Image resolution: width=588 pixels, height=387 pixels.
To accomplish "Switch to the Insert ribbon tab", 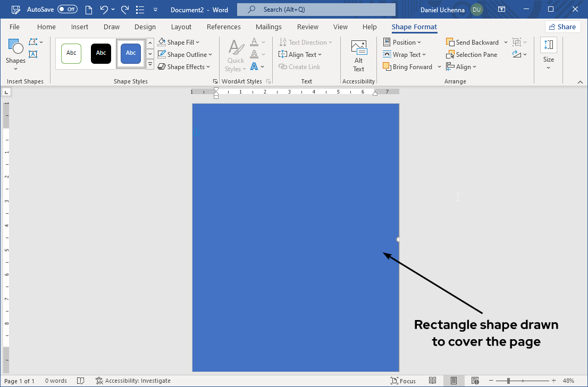I will pos(80,27).
